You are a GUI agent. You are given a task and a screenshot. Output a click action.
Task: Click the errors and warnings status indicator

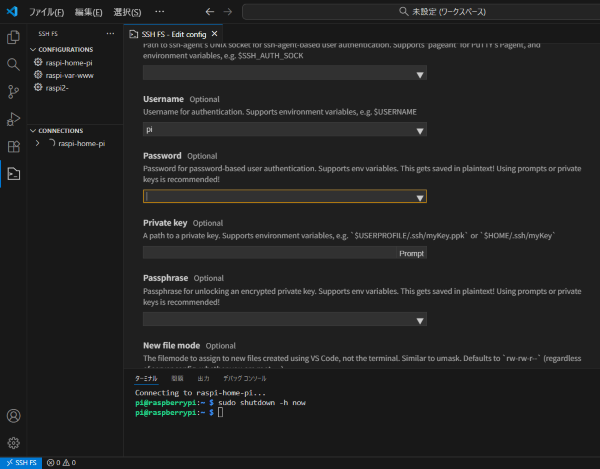click(61, 463)
